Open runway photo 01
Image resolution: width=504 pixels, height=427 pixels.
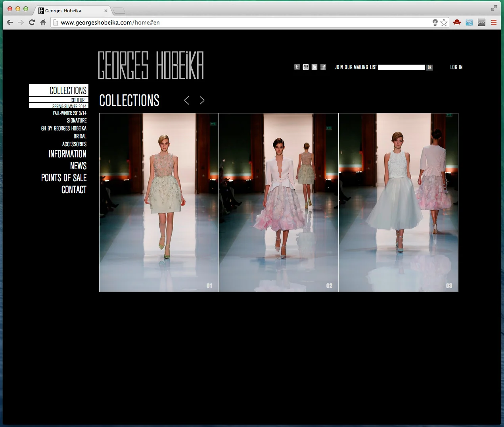pyautogui.click(x=159, y=203)
